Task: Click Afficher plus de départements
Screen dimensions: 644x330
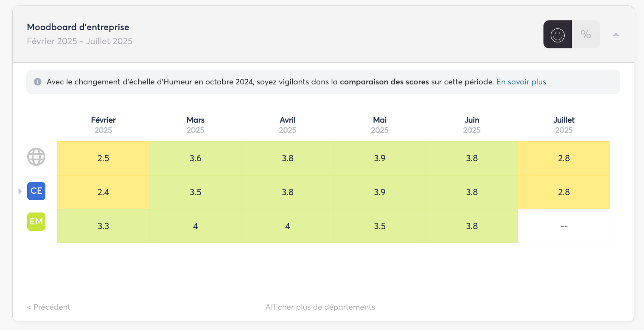Action: [x=320, y=307]
